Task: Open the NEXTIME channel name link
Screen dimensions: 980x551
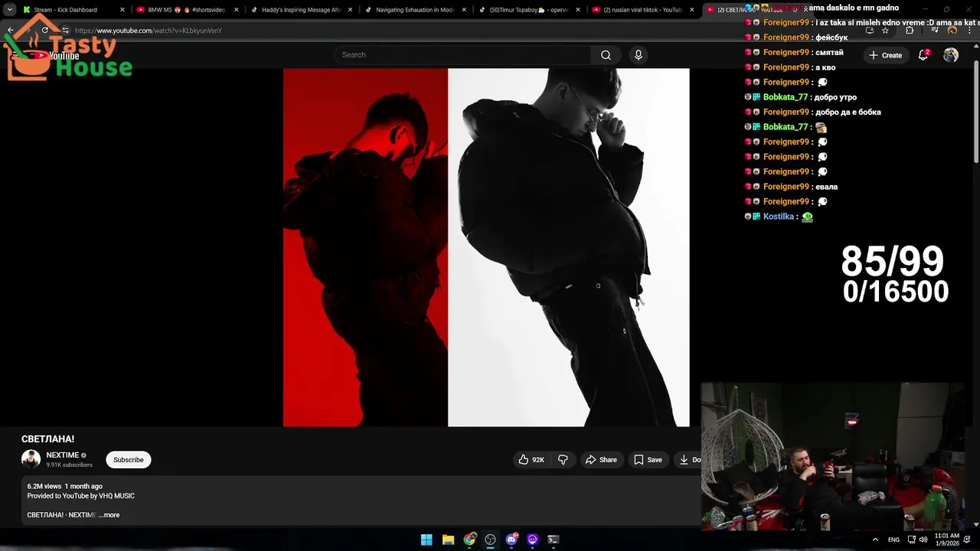Action: [63, 455]
